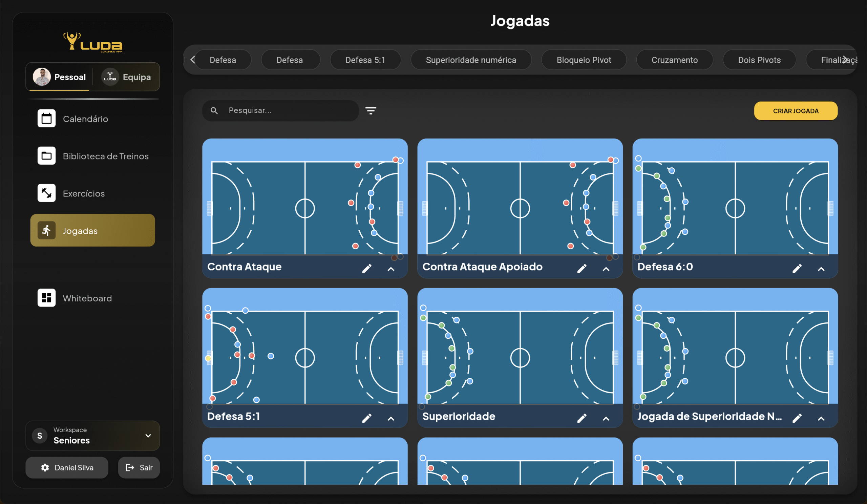Viewport: 867px width, 504px height.
Task: Click pencil icon on Superioridade card
Action: coord(582,418)
